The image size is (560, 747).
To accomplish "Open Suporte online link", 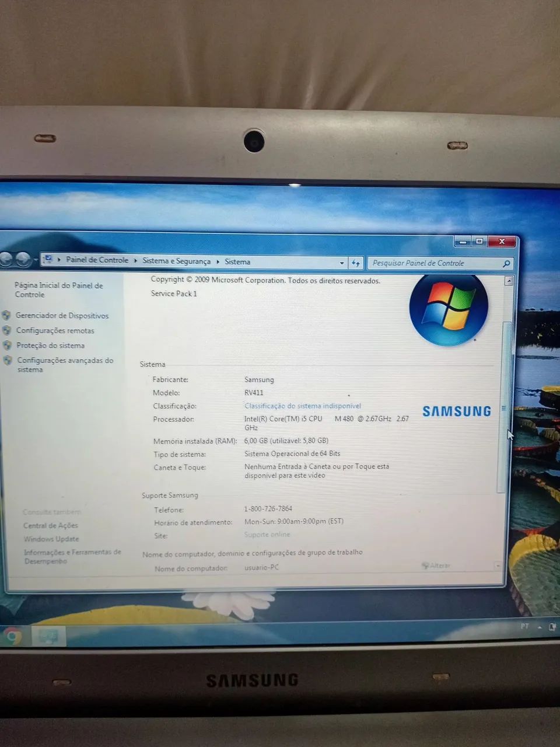I will coord(267,535).
